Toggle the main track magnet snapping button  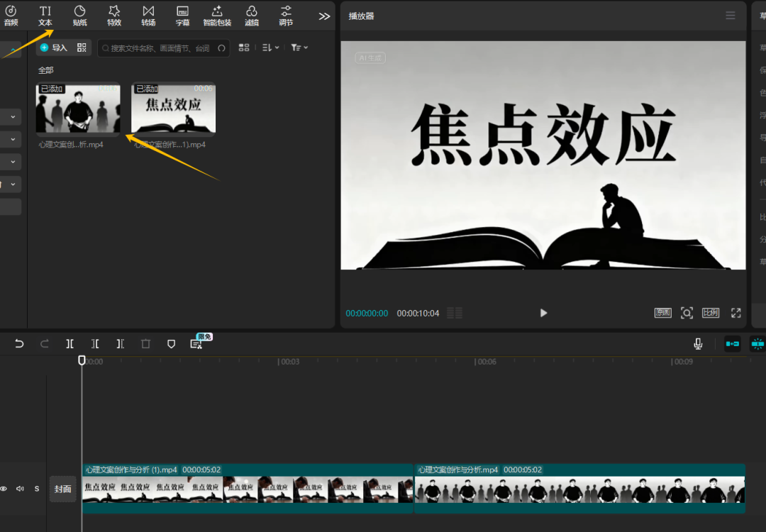(732, 344)
